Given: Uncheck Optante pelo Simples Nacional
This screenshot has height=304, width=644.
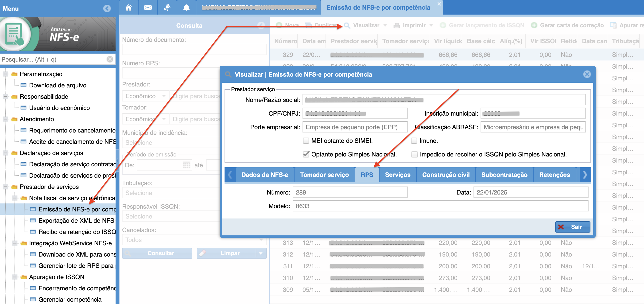Looking at the screenshot, I should pos(306,154).
